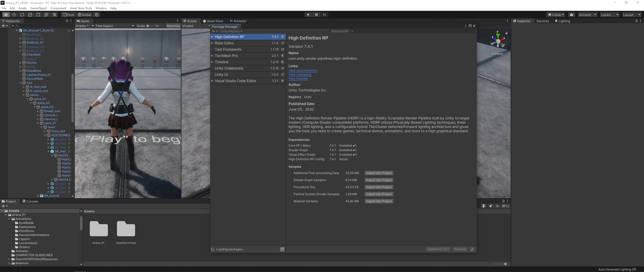Open the Ariana_P1 folder thumbnail
Viewport: 644px width, 272px height.
click(x=99, y=229)
